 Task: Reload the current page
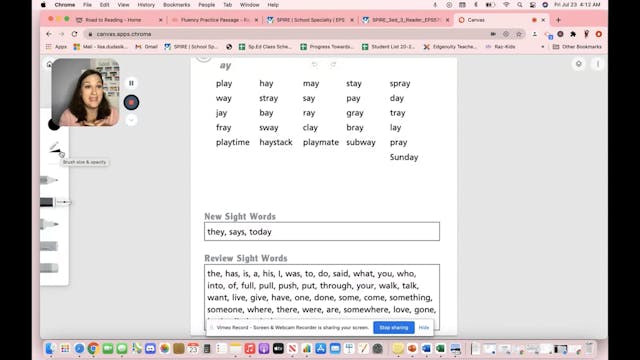74,34
